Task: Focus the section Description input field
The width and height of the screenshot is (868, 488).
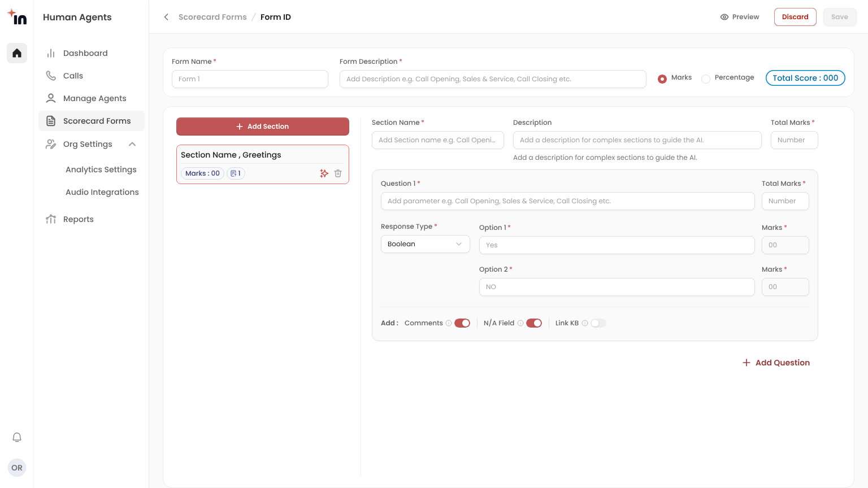Action: pyautogui.click(x=637, y=140)
